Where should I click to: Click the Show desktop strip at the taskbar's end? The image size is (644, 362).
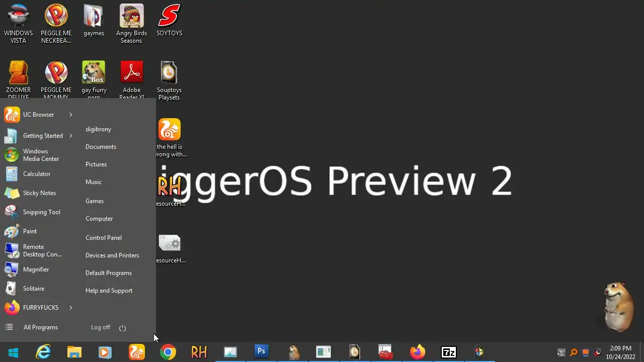[x=641, y=352]
